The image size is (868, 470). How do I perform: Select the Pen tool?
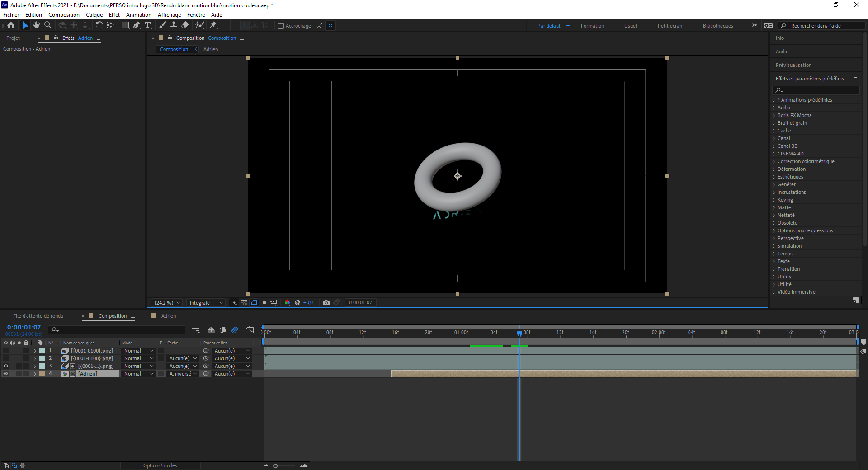click(137, 25)
